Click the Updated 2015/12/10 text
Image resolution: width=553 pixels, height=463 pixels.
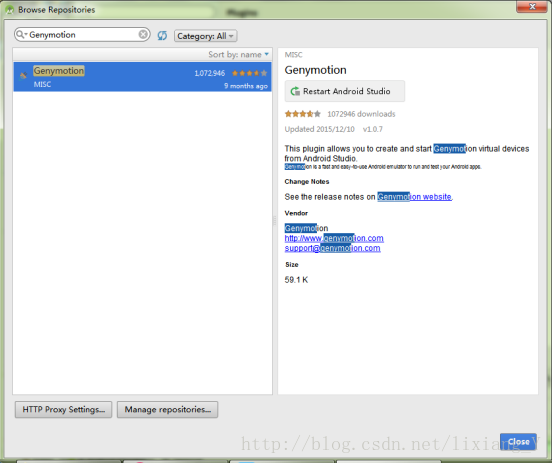(320, 129)
